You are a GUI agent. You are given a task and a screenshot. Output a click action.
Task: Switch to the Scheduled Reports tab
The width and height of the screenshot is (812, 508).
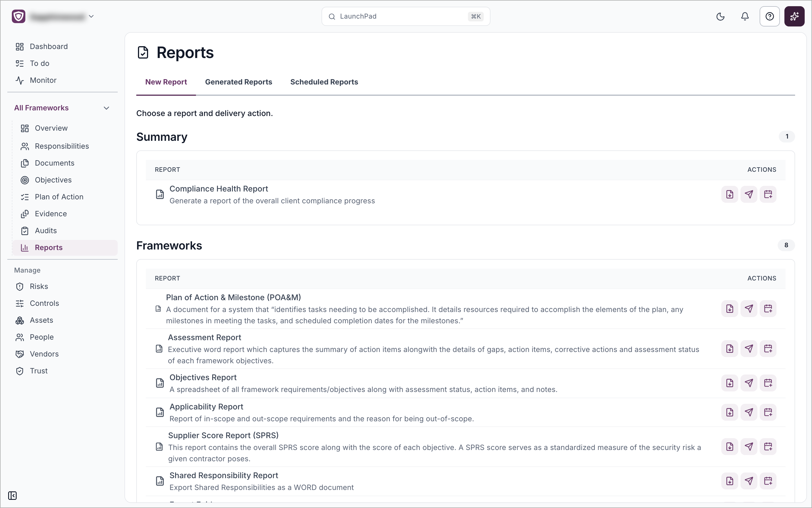point(324,82)
